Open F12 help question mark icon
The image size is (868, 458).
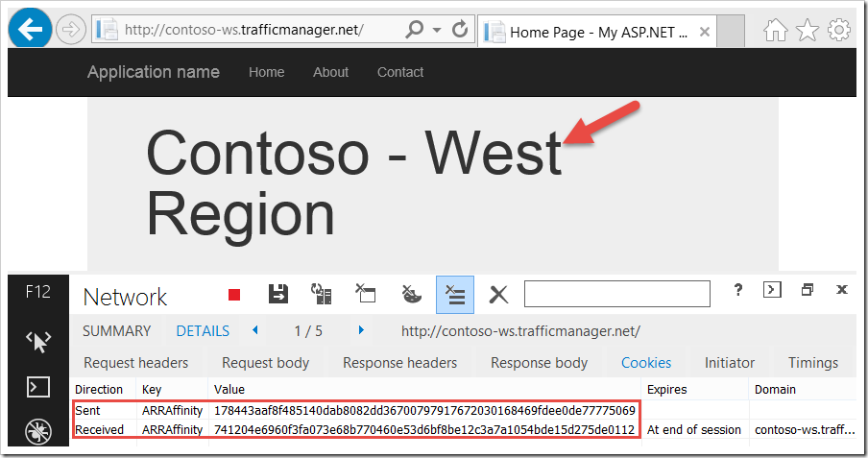(x=738, y=290)
